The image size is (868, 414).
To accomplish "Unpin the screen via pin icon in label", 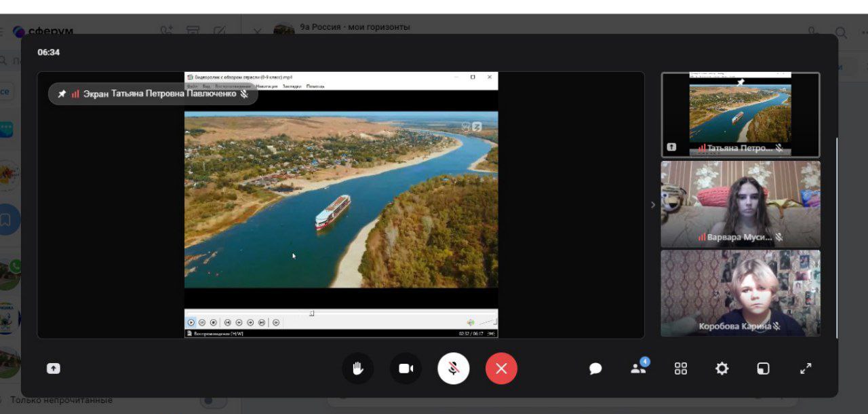I will click(62, 94).
